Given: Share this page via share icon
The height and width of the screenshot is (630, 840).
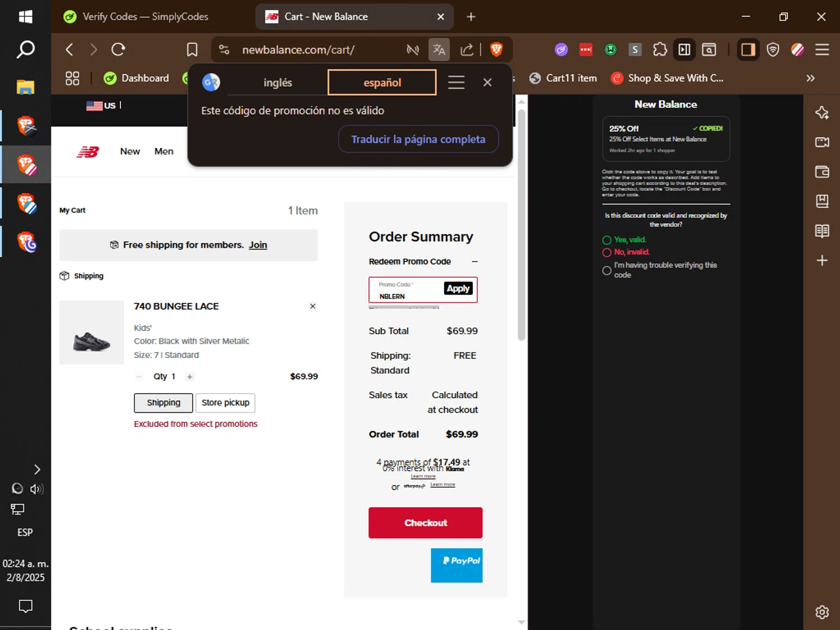Looking at the screenshot, I should pyautogui.click(x=466, y=50).
